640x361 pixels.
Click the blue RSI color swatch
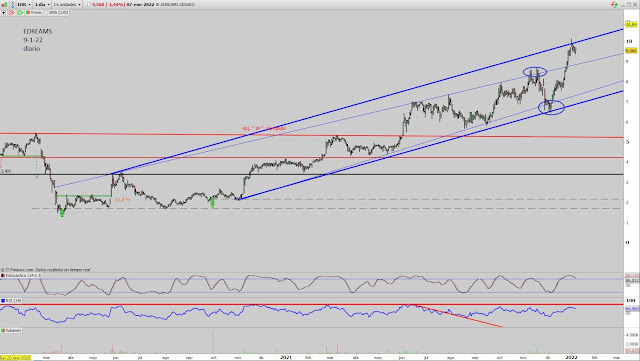[3, 301]
